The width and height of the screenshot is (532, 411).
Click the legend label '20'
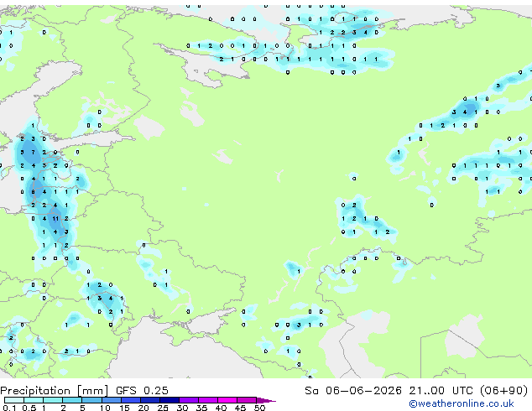[143, 408]
